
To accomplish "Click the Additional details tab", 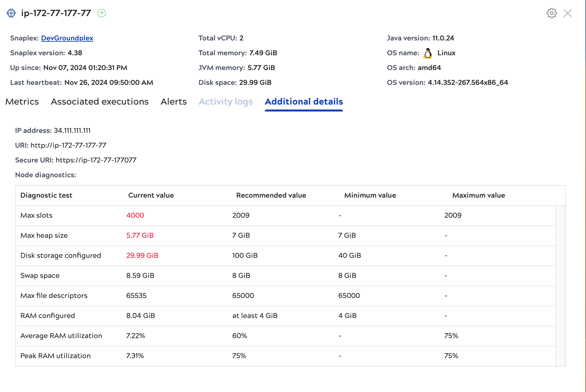I will point(304,102).
